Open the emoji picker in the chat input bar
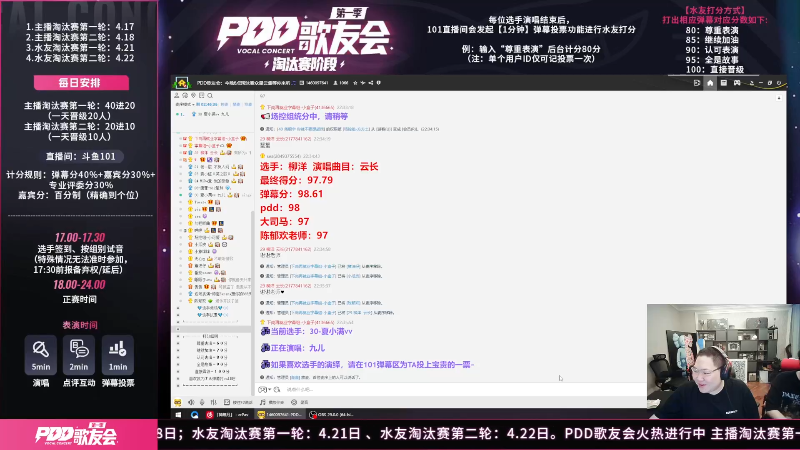Image resolution: width=800 pixels, height=450 pixels. click(262, 390)
